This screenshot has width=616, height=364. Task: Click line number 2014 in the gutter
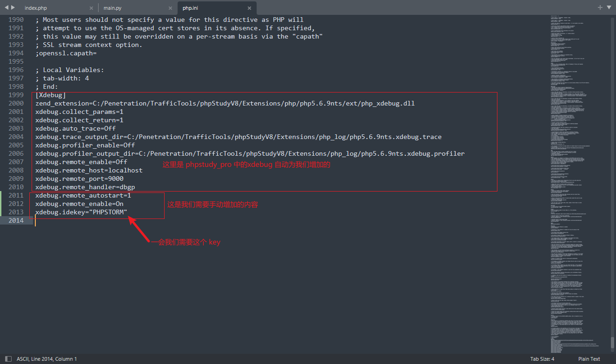tap(16, 221)
